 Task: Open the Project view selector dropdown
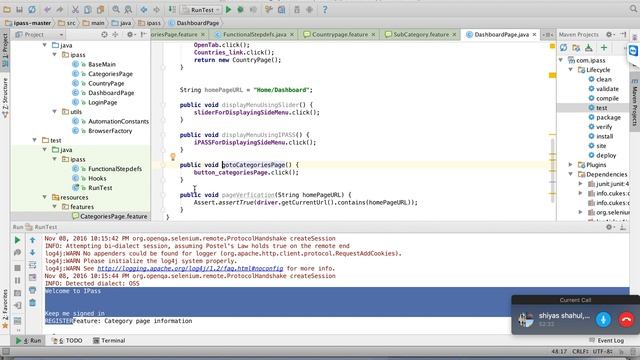(x=40, y=35)
